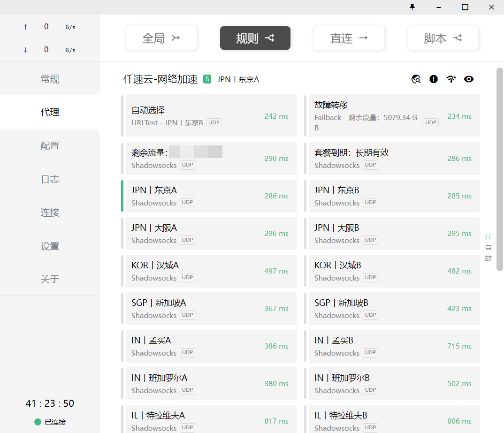Pick the SGP | 新加坡A node
This screenshot has height=433, width=504.
tap(210, 308)
